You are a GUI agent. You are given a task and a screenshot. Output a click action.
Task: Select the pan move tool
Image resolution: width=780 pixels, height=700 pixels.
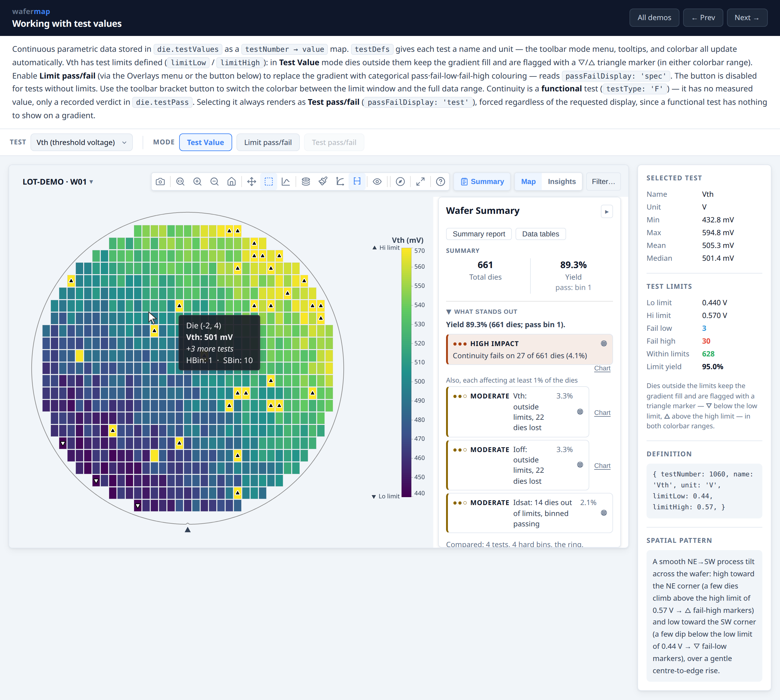click(x=252, y=182)
